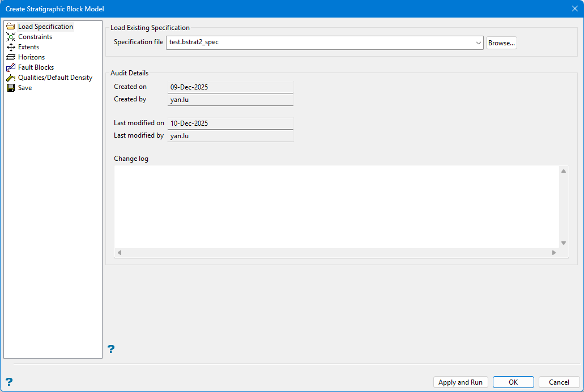Screen dimensions: 584x392
Task: Click the Qualities/Default Density icon
Action: pos(10,78)
